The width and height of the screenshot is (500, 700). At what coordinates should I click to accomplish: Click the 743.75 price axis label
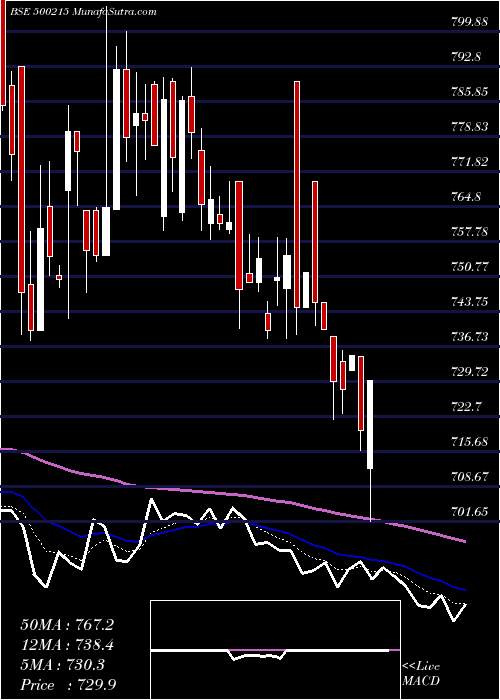click(469, 302)
